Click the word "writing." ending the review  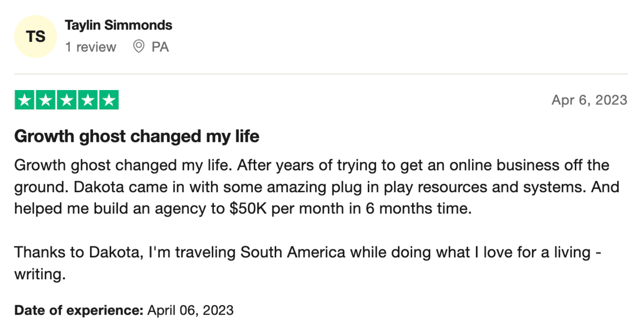click(x=40, y=274)
